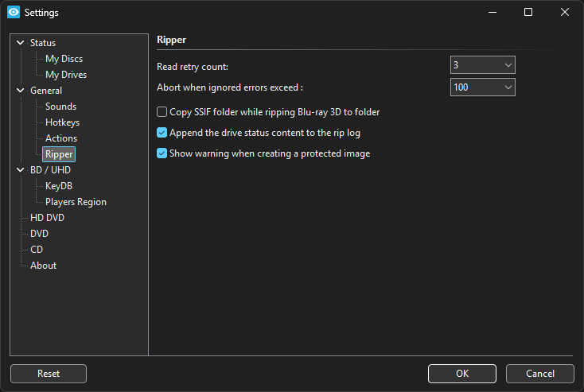584x392 pixels.
Task: Select My Discs in the tree
Action: pyautogui.click(x=64, y=59)
